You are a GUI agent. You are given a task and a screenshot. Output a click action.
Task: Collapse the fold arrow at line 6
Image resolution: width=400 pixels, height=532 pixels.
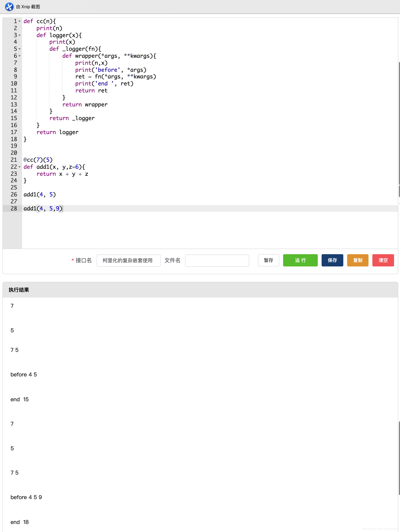[x=20, y=56]
